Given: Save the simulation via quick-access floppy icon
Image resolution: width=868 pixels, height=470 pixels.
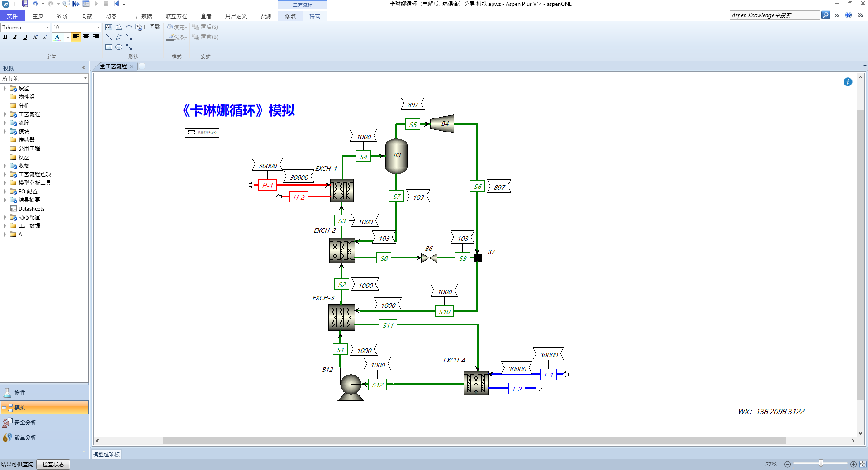Looking at the screenshot, I should point(25,4).
